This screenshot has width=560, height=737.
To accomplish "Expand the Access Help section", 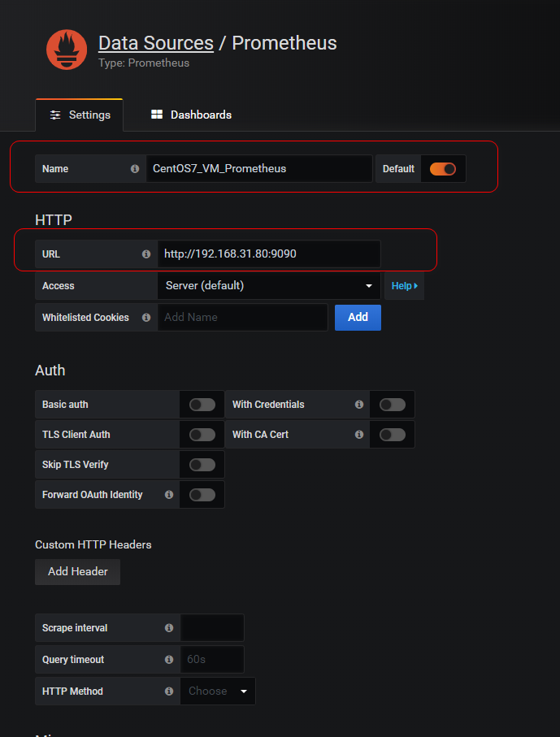I will pyautogui.click(x=404, y=286).
